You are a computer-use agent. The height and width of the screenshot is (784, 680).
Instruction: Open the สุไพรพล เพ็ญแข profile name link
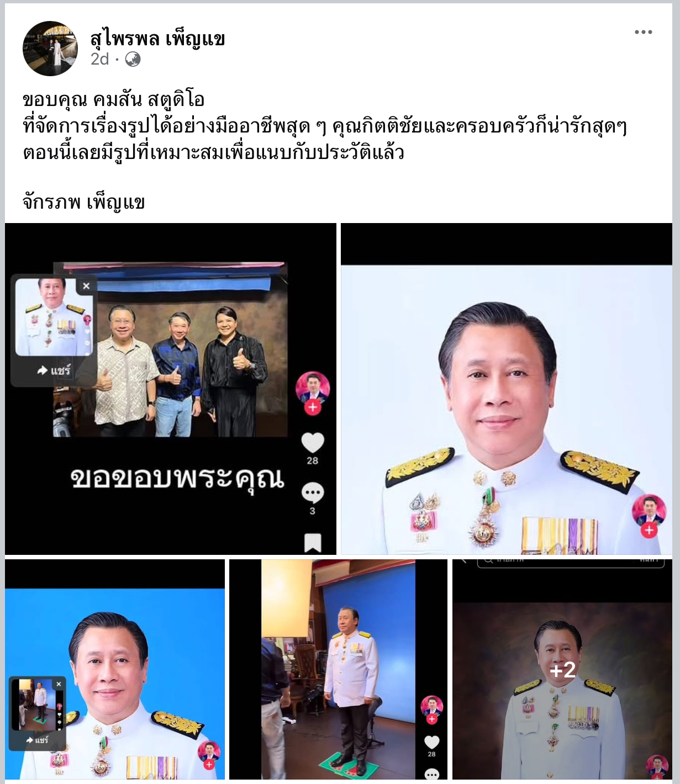point(157,39)
